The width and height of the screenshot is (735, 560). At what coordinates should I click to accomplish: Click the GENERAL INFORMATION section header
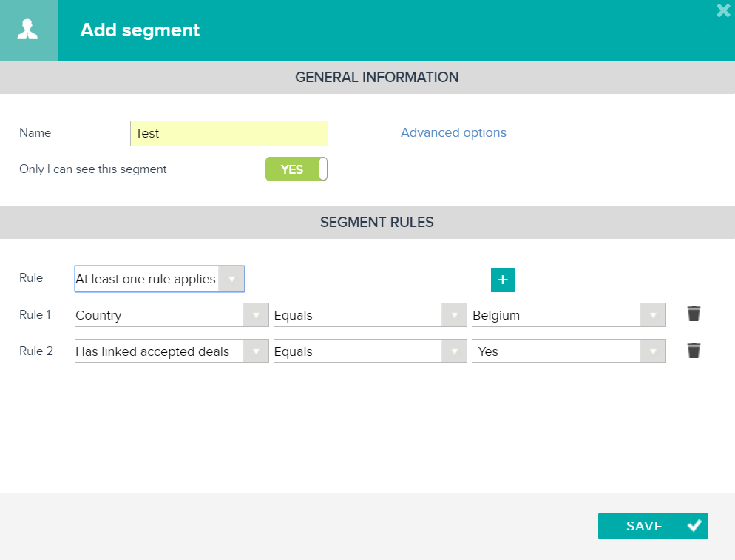point(376,77)
